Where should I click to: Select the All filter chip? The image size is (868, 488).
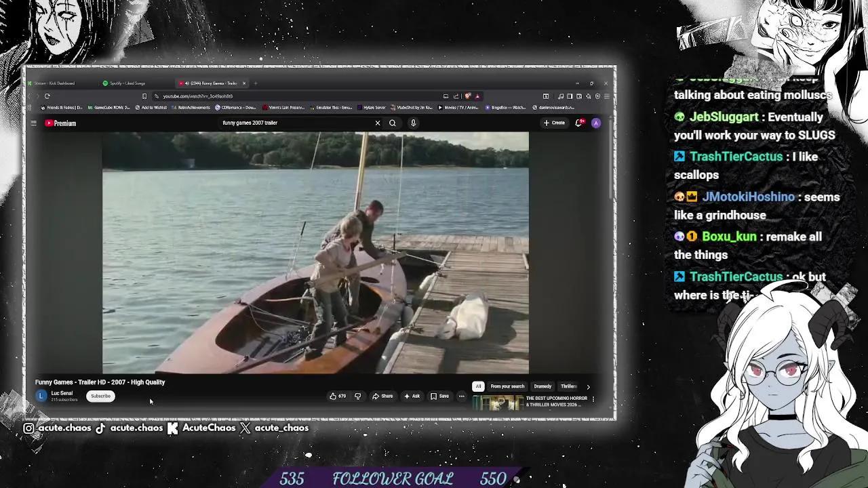(x=478, y=386)
